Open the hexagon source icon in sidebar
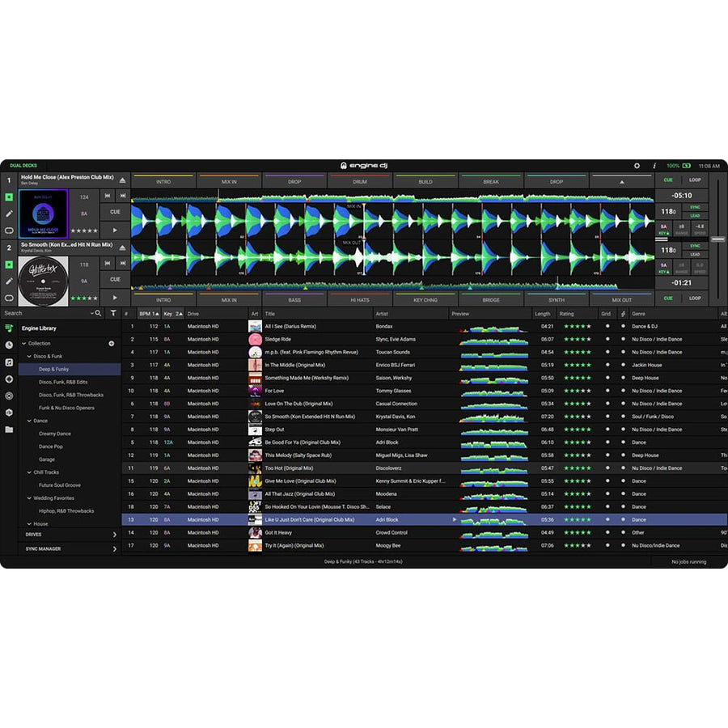The height and width of the screenshot is (728, 728). pos(9,413)
